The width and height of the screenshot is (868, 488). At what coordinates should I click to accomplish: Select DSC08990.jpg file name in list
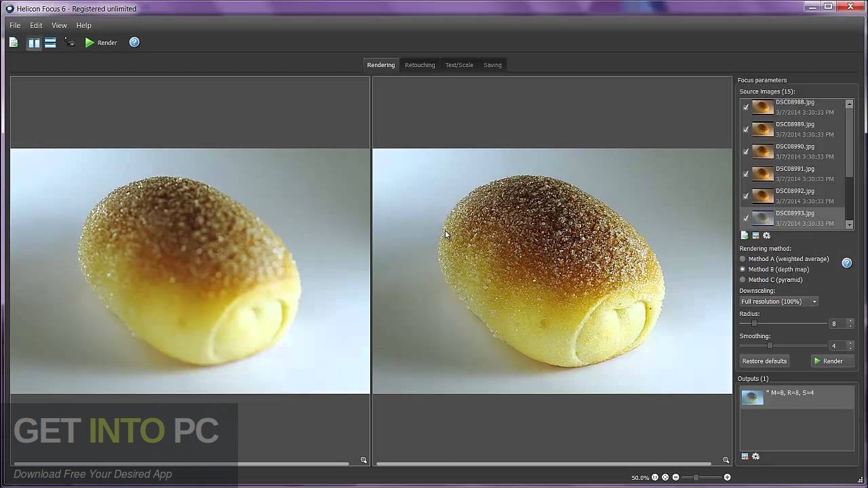pos(795,147)
